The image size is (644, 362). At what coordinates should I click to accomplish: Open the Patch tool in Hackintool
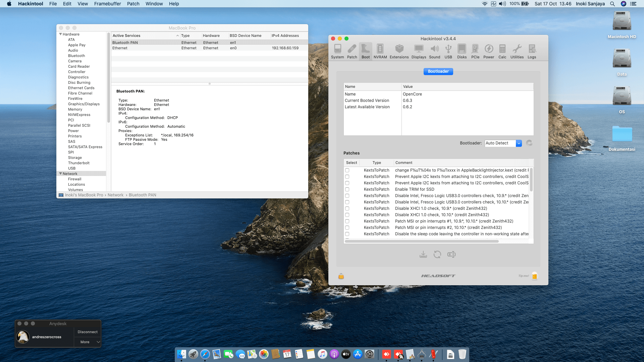point(352,52)
